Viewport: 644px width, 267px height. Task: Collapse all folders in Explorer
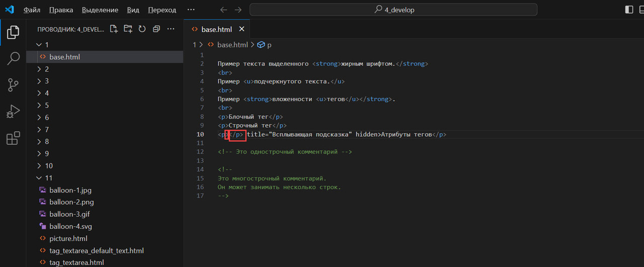pos(156,29)
